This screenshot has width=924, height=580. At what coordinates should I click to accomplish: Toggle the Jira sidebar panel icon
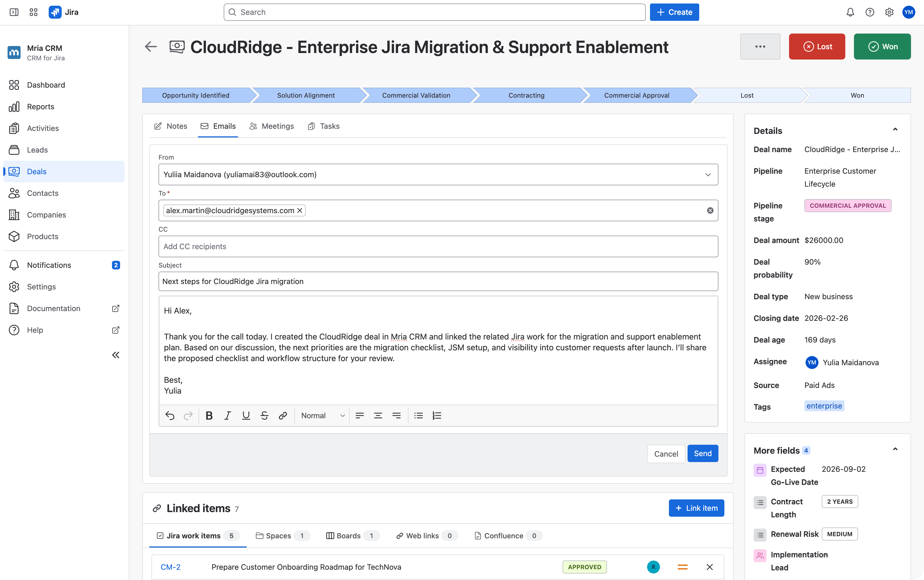point(14,12)
